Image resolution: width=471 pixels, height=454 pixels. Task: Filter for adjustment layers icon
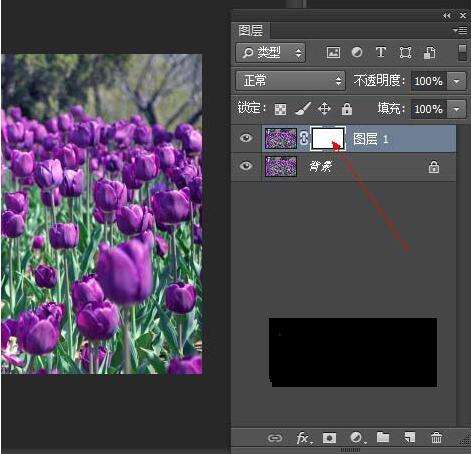(x=357, y=53)
